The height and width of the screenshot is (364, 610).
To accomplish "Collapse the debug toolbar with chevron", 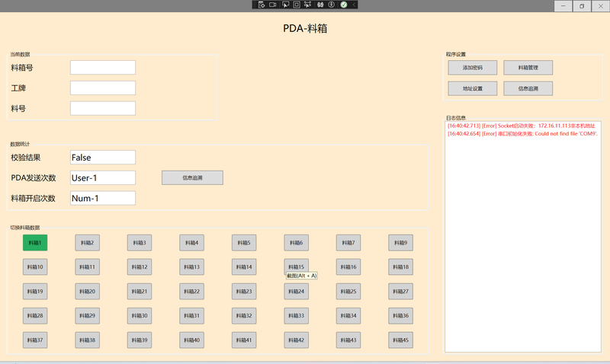I will pos(354,5).
